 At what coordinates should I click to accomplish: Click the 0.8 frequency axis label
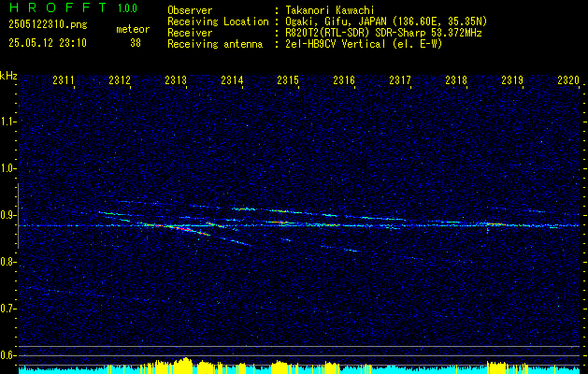coord(8,262)
